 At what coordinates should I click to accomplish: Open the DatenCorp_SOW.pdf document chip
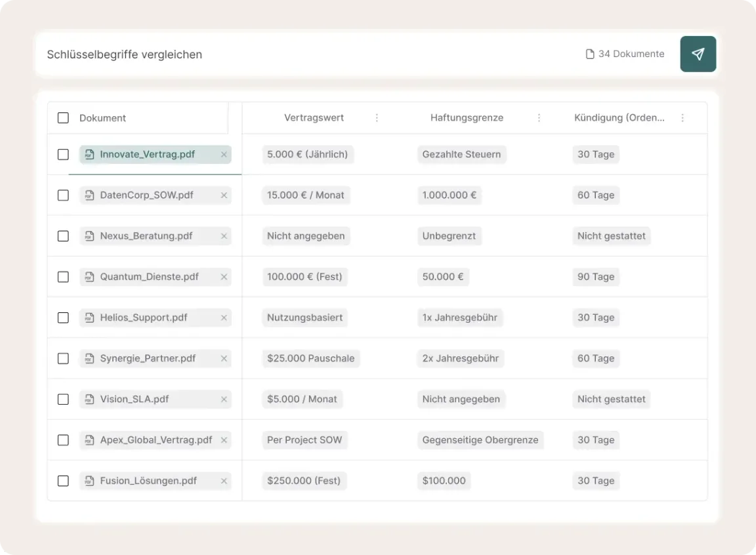[146, 195]
